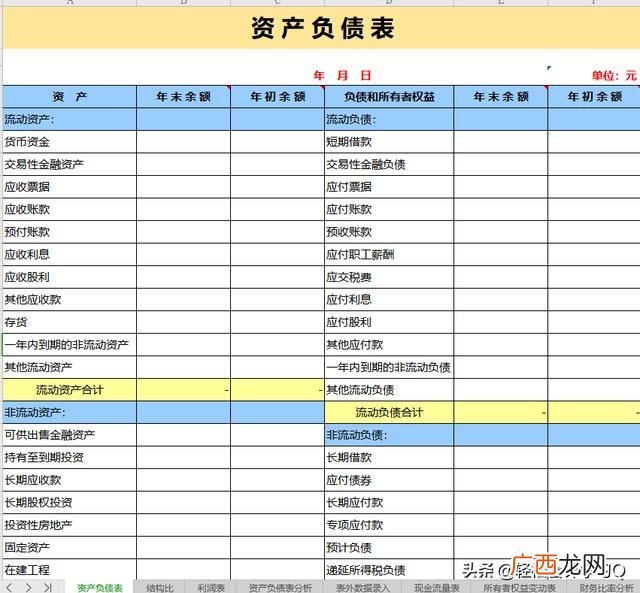Select the 长期借款 cell
The image size is (640, 593).
point(389,458)
